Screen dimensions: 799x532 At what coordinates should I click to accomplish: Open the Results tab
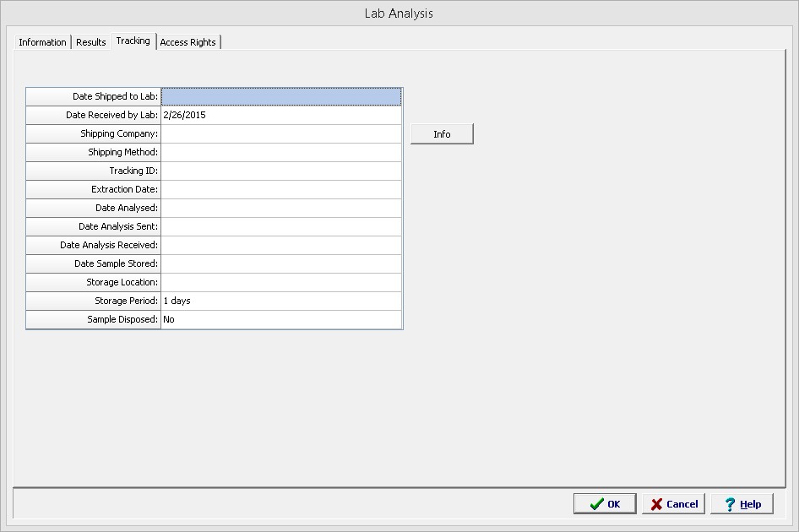[x=91, y=42]
